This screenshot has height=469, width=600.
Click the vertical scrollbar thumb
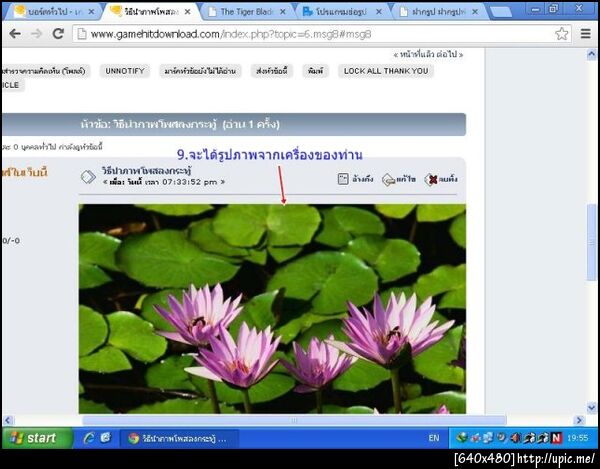tap(592, 243)
